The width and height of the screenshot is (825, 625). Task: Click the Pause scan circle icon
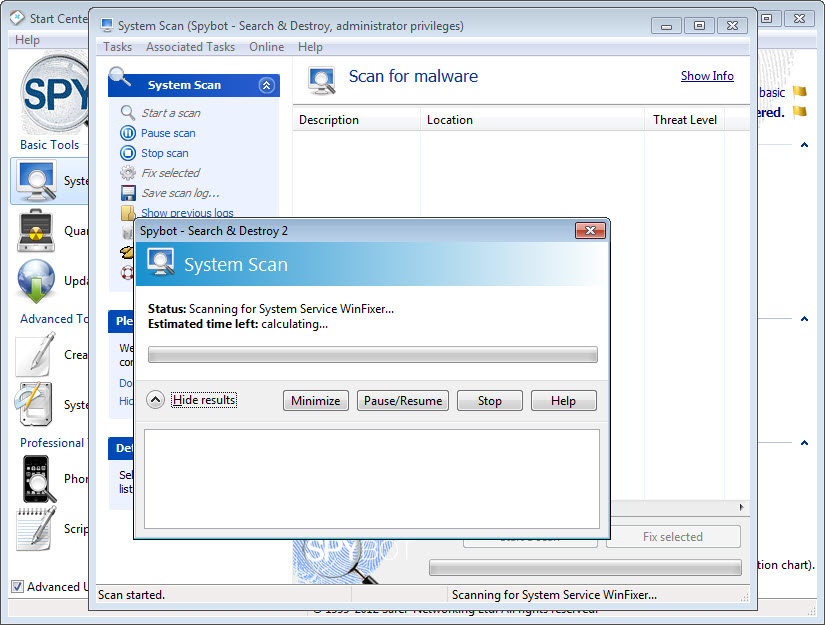point(128,133)
